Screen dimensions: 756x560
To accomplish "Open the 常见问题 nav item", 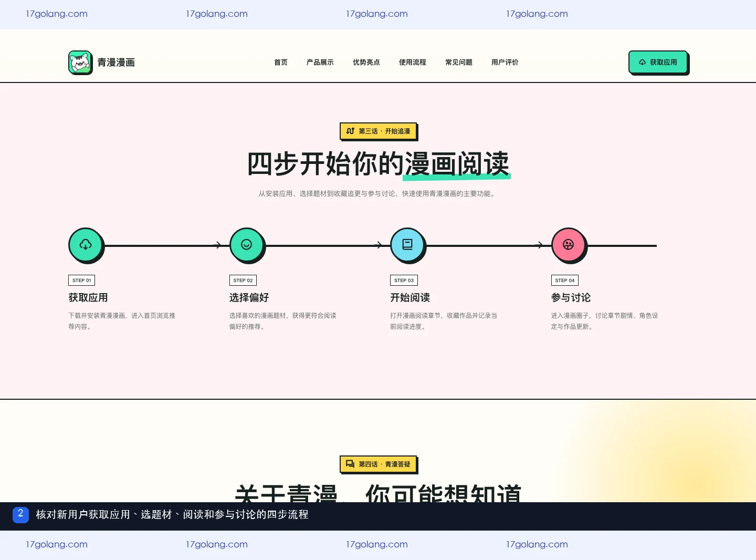I will [459, 62].
